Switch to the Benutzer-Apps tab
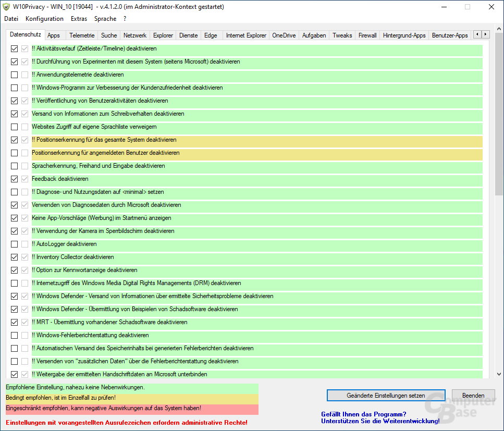This screenshot has height=431, width=504. pyautogui.click(x=450, y=35)
